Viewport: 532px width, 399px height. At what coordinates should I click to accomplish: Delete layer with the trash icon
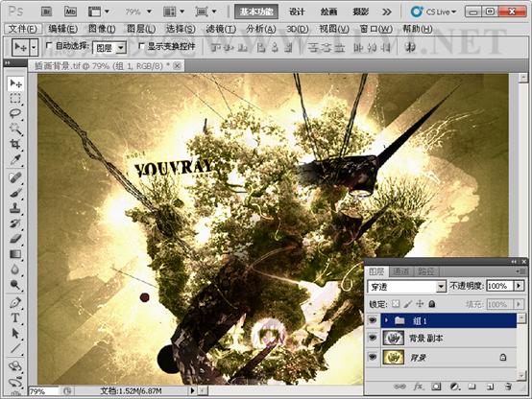[508, 387]
